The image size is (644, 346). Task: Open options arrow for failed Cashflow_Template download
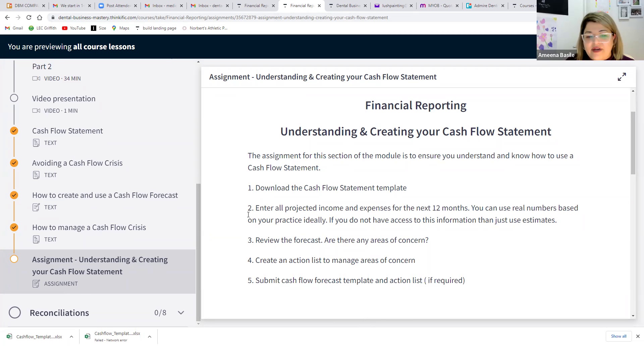pyautogui.click(x=150, y=337)
